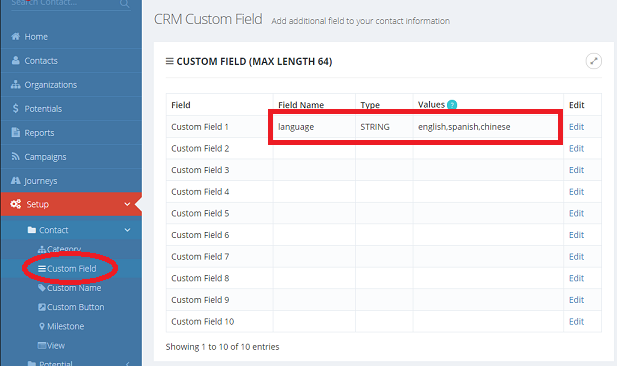Click the Milestone map pin icon
The image size is (617, 366).
(42, 326)
